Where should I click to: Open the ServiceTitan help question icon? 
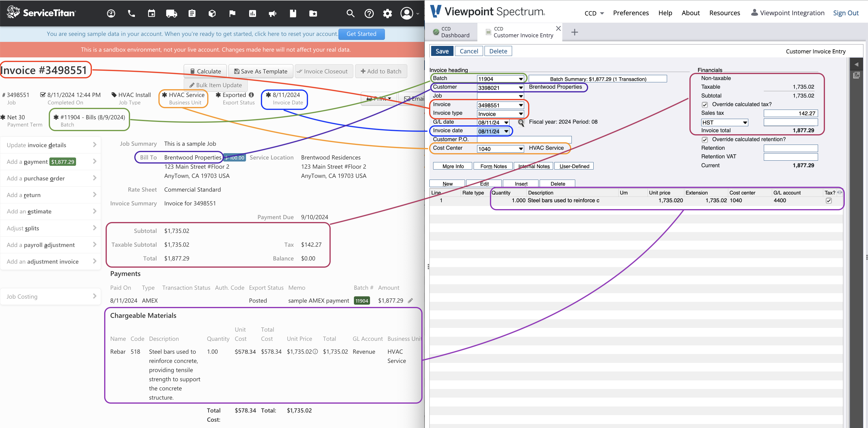369,13
